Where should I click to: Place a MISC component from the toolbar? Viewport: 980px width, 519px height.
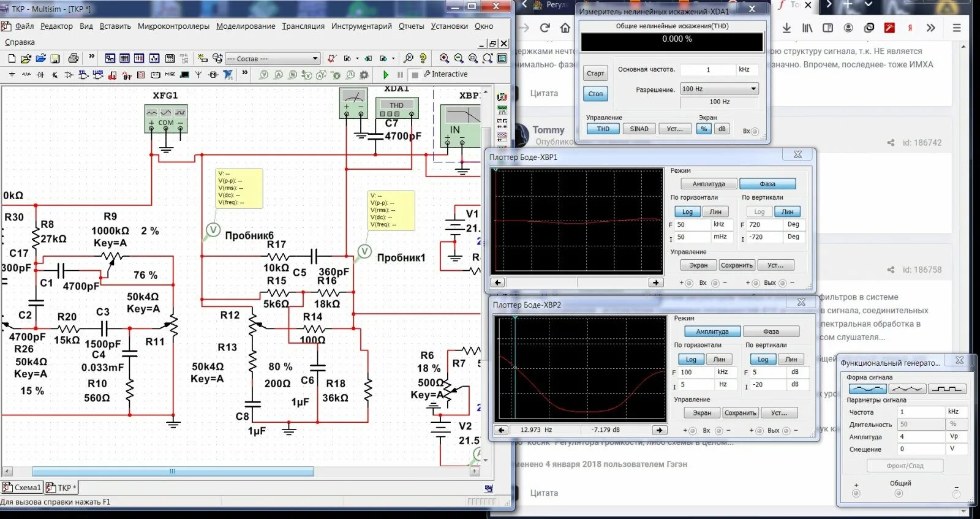point(170,74)
